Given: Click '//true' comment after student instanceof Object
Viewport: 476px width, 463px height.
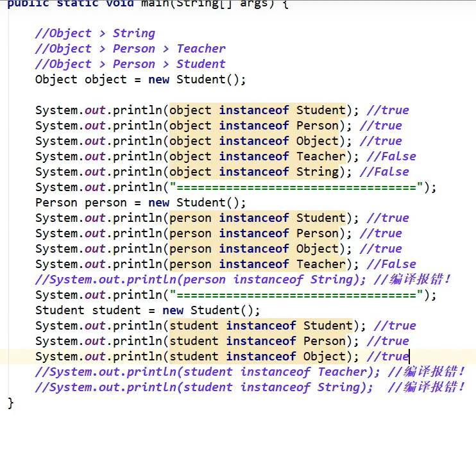Looking at the screenshot, I should [387, 357].
